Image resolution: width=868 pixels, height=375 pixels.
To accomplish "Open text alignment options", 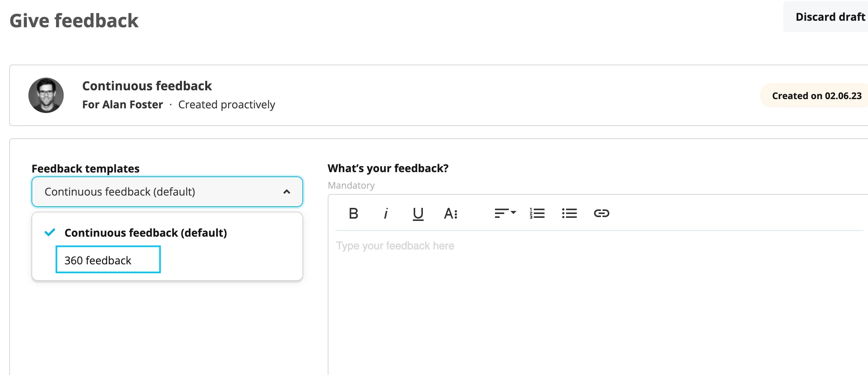I will coord(505,213).
